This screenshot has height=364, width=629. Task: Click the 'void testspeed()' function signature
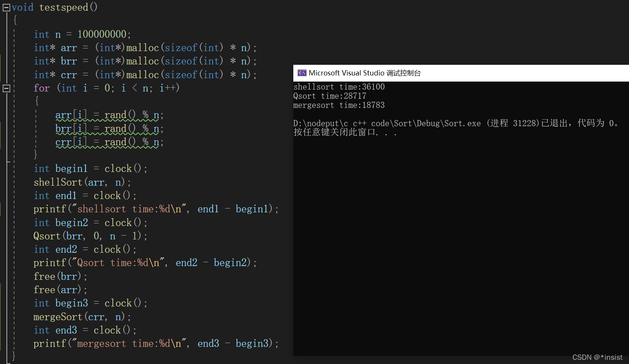[x=55, y=7]
